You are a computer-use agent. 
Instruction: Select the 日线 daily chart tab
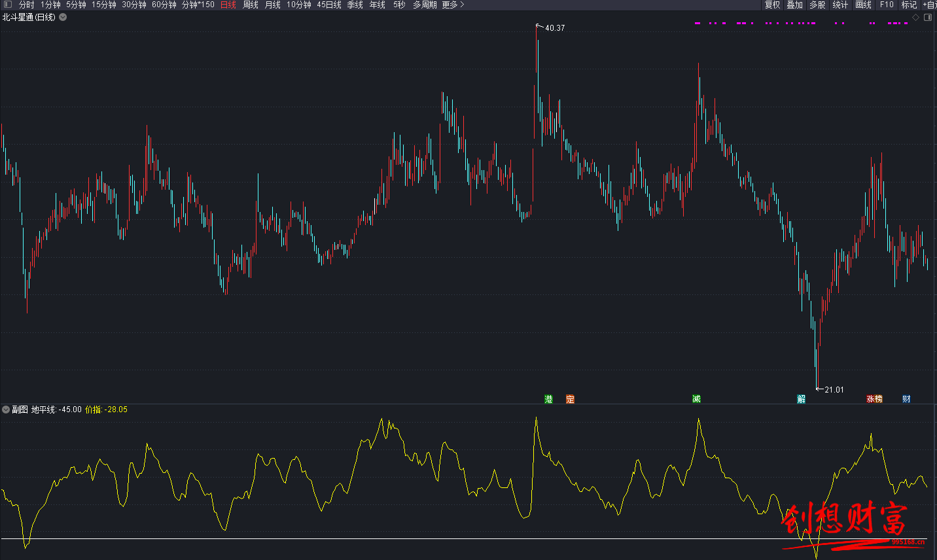(x=228, y=5)
